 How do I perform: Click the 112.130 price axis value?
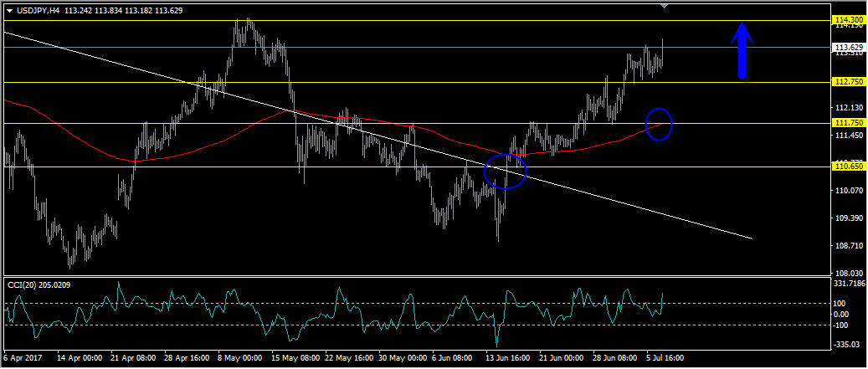[x=848, y=108]
